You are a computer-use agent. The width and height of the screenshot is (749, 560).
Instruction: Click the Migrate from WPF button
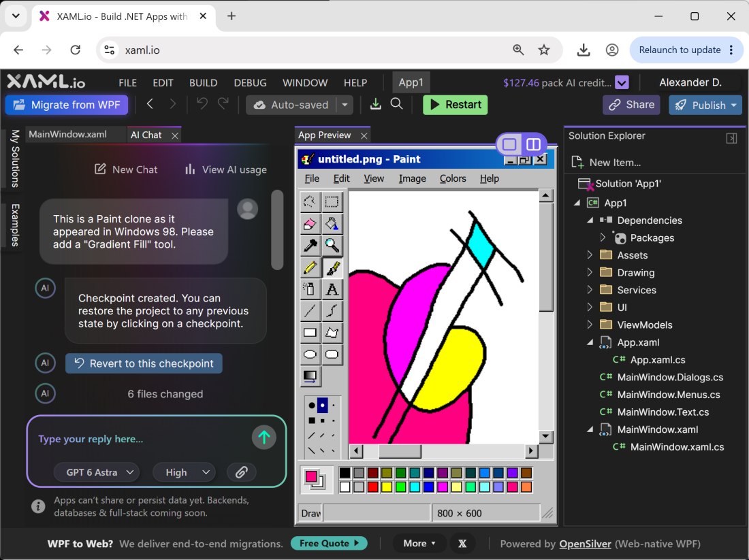(x=67, y=105)
